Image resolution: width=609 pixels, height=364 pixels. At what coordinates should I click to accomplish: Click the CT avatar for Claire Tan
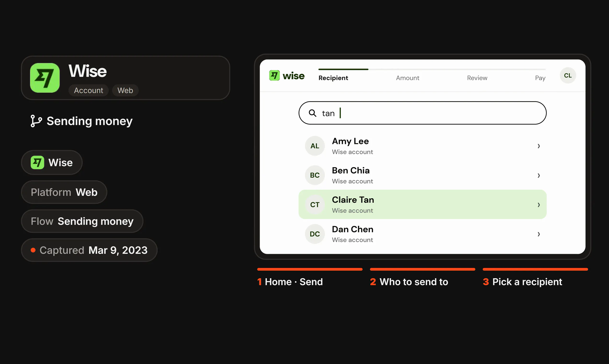(315, 205)
